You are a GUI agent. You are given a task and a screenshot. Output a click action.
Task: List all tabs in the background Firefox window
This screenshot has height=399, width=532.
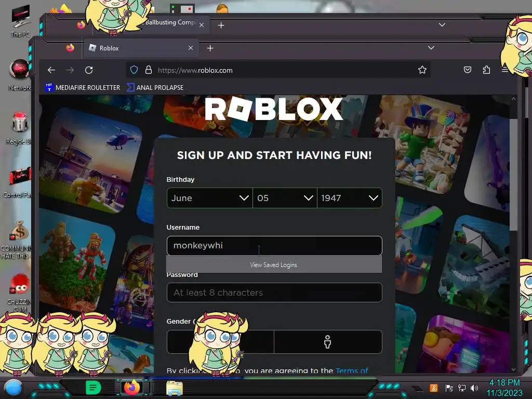pos(442,25)
